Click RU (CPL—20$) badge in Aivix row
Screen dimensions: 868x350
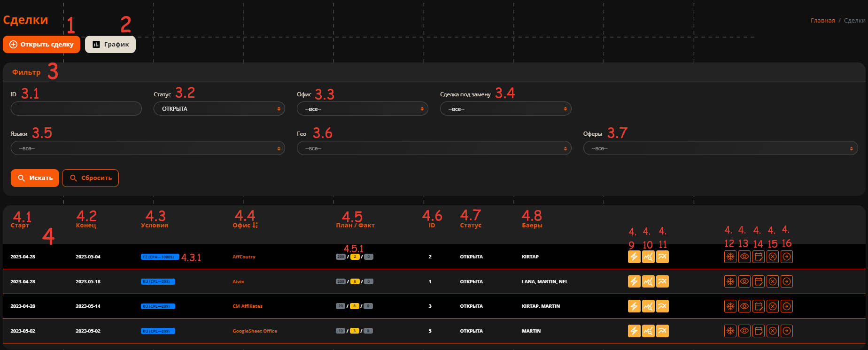click(158, 281)
